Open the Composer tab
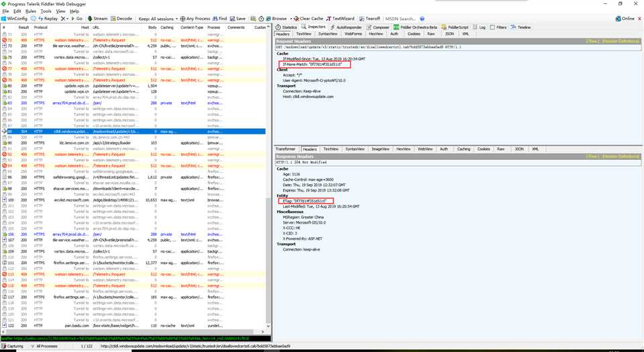The width and height of the screenshot is (644, 352). (378, 27)
